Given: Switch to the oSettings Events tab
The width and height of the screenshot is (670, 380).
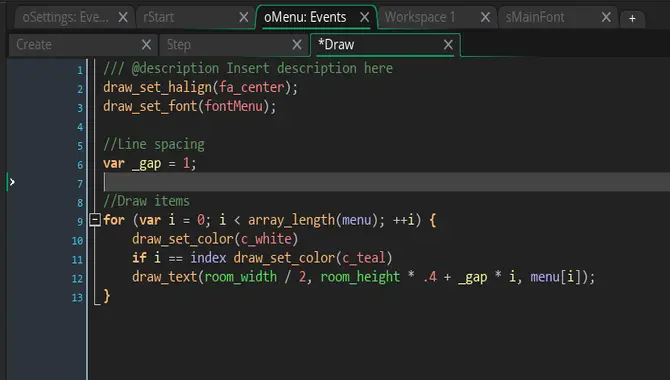Looking at the screenshot, I should tap(65, 18).
